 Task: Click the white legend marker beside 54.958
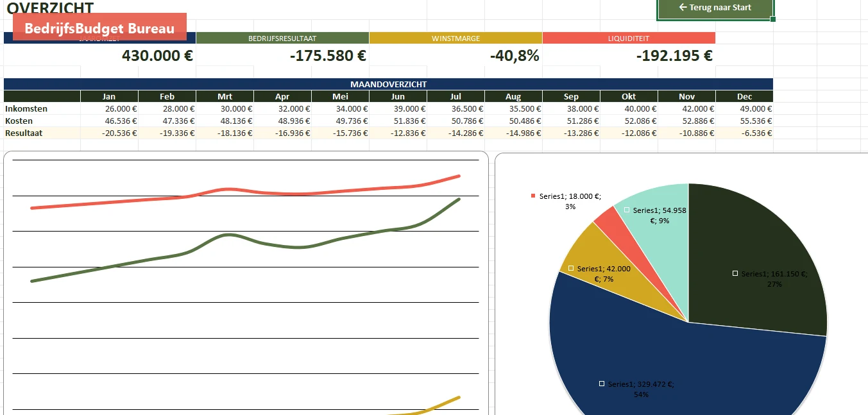[627, 210]
